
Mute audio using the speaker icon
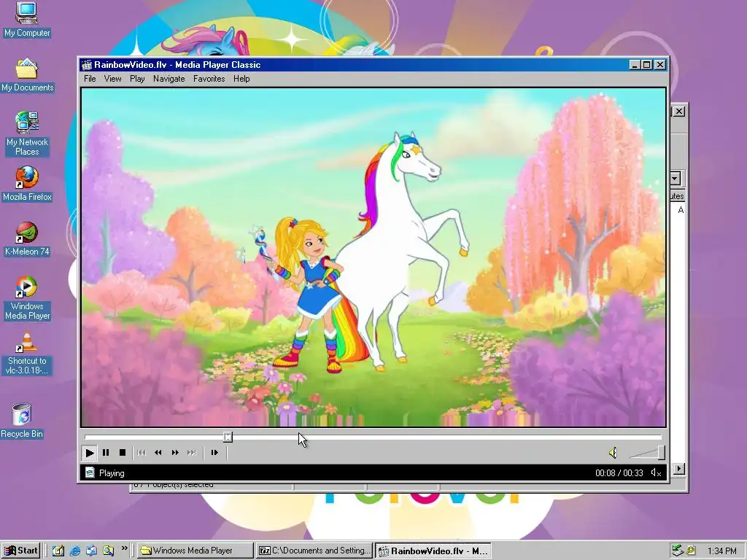pos(613,453)
